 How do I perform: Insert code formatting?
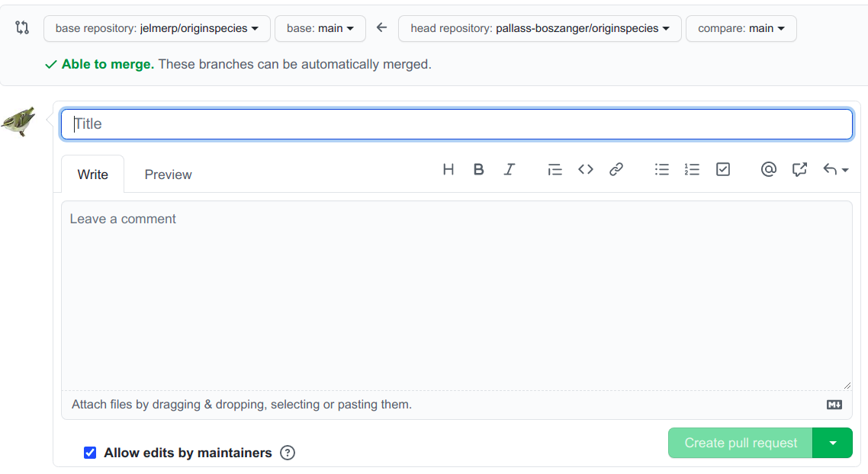click(585, 170)
